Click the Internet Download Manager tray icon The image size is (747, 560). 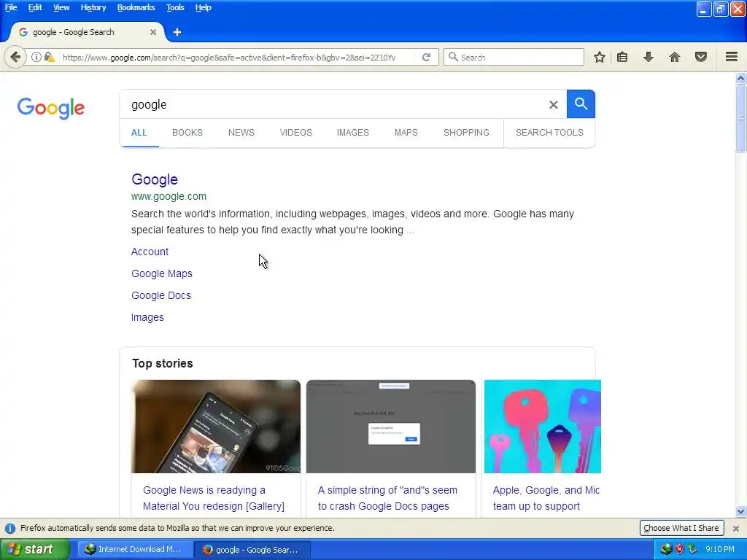click(x=666, y=550)
